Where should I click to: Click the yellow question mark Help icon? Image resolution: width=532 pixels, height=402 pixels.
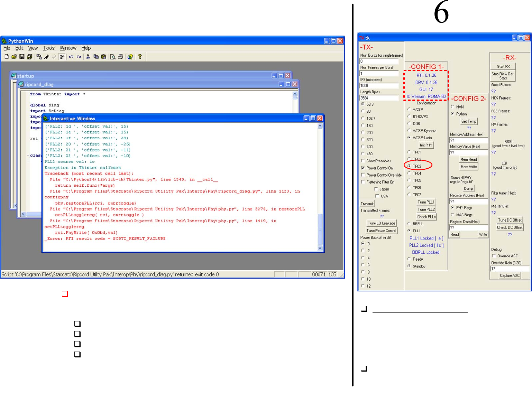140,57
